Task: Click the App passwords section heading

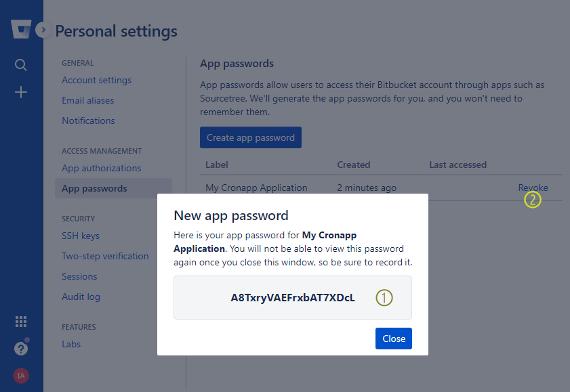Action: point(237,64)
